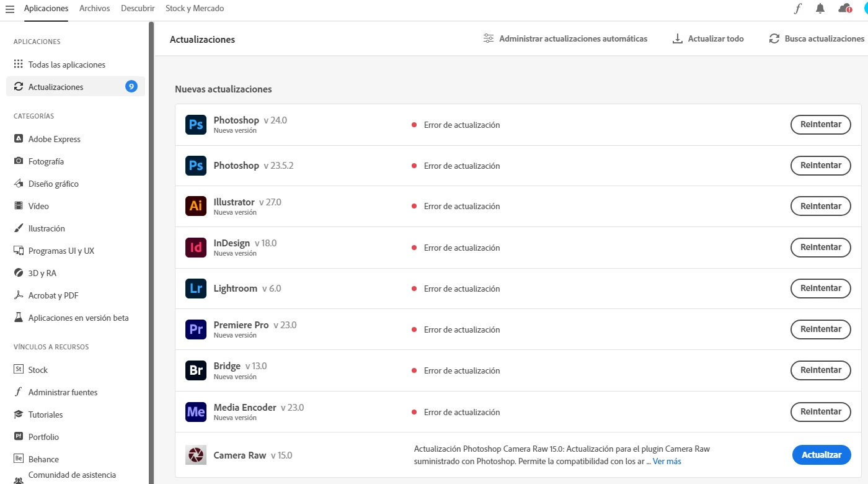
Task: Click the Programas UI y UX icon
Action: (18, 251)
